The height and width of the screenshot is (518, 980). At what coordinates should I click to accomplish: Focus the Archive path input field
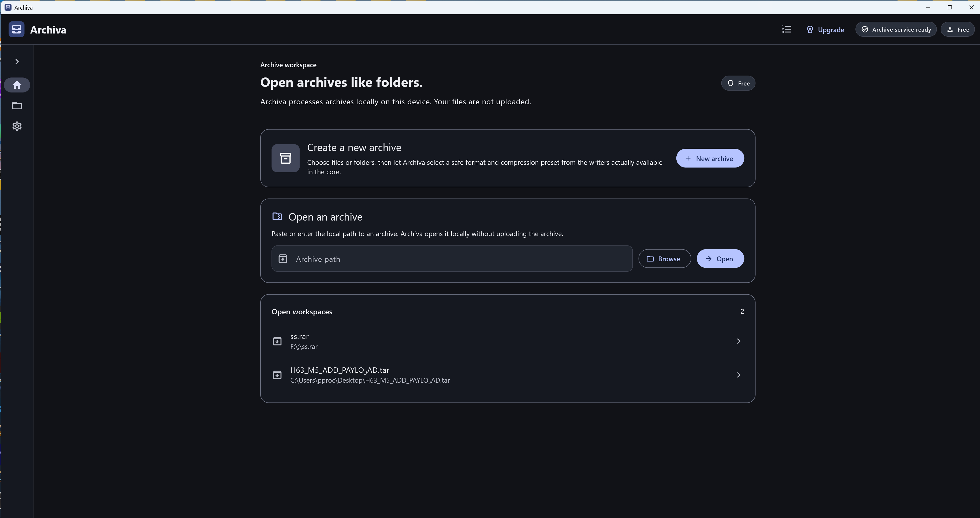(x=452, y=259)
